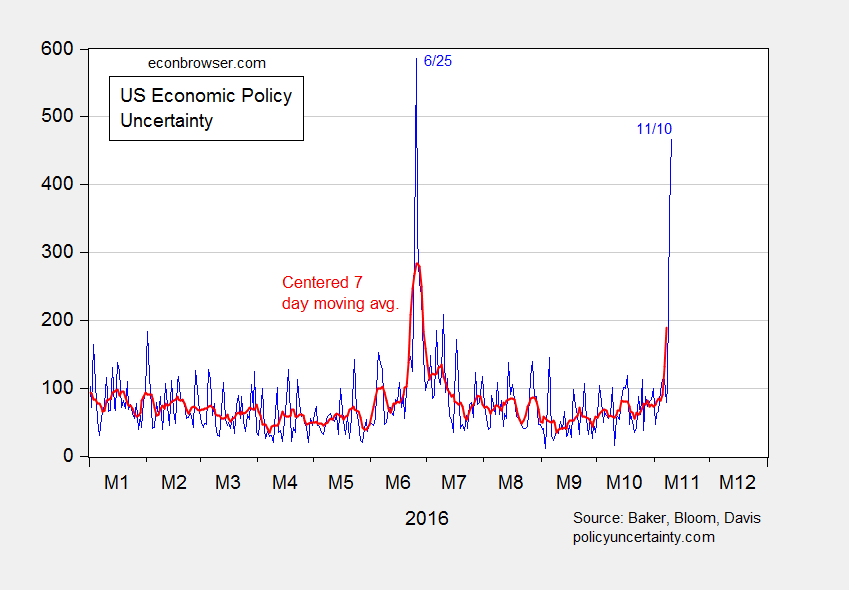Screen dimensions: 849x590
Task: Click the M4 month axis label
Action: pyautogui.click(x=285, y=482)
